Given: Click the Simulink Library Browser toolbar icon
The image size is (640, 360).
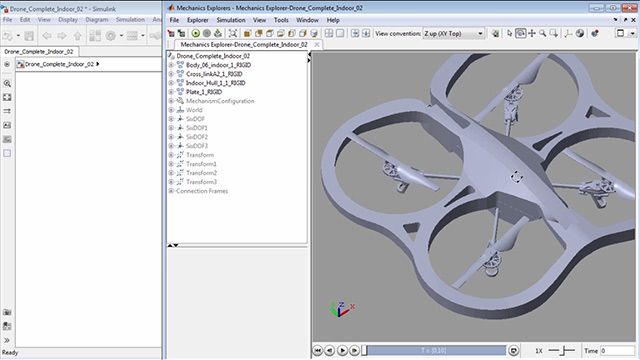Looking at the screenshot, I should (95, 36).
